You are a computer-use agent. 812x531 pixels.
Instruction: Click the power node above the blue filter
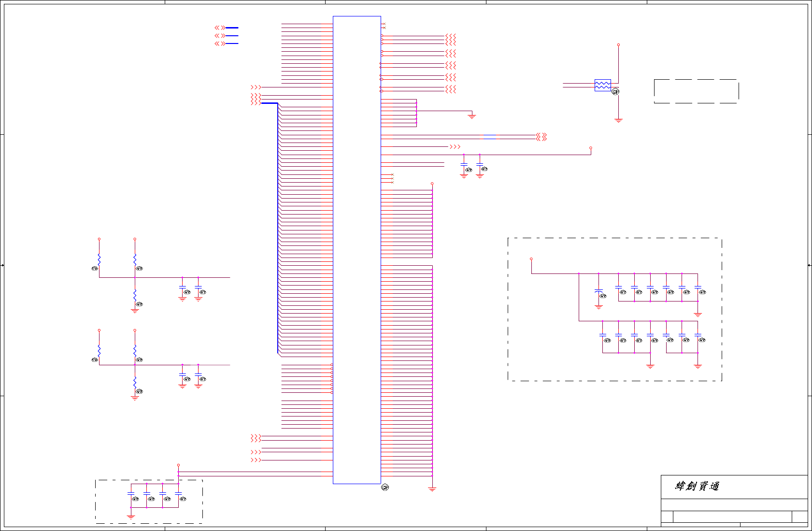618,45
